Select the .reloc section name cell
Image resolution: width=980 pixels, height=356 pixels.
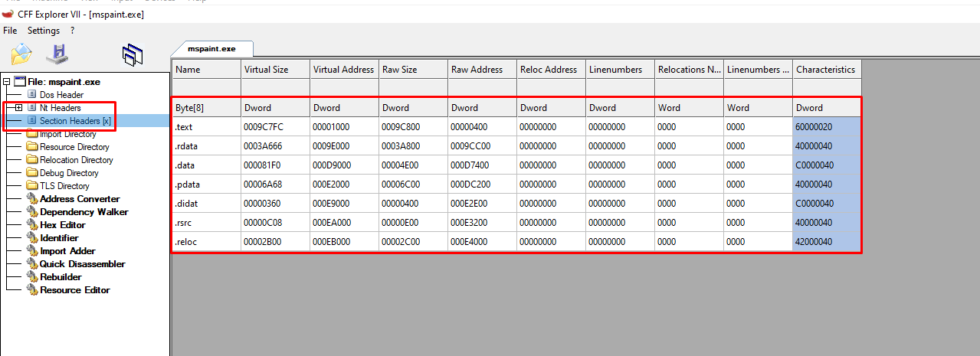(206, 241)
